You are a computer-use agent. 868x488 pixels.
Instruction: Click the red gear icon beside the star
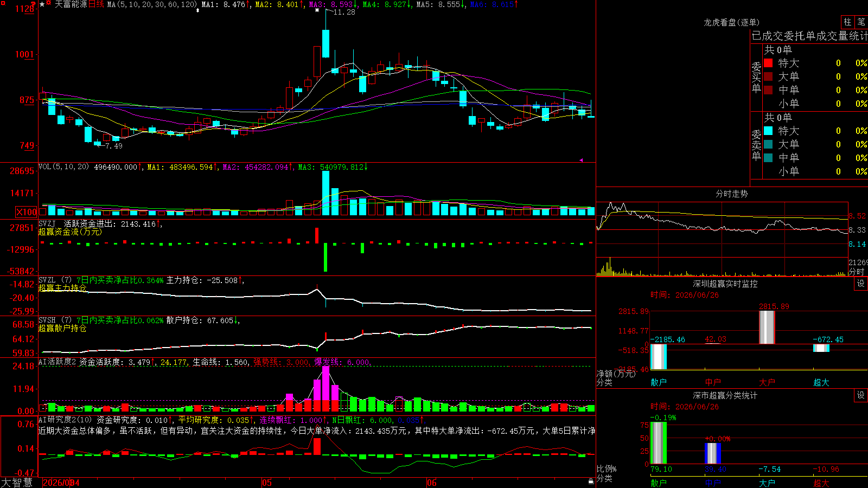49,4
